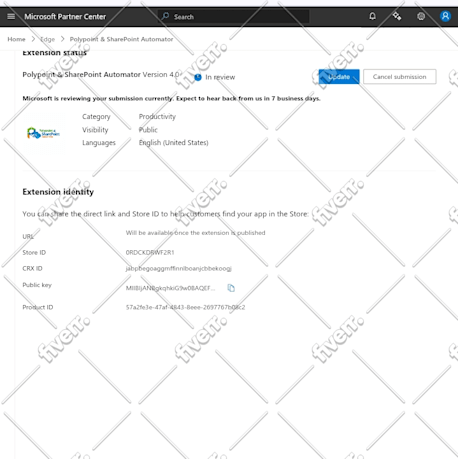Viewport: 458px width, 459px height.
Task: Click the In review status text
Action: coord(220,77)
